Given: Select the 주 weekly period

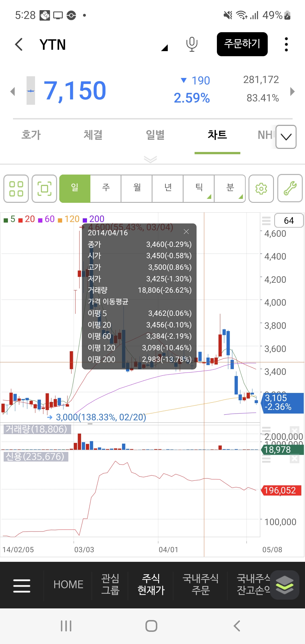Looking at the screenshot, I should (106, 189).
